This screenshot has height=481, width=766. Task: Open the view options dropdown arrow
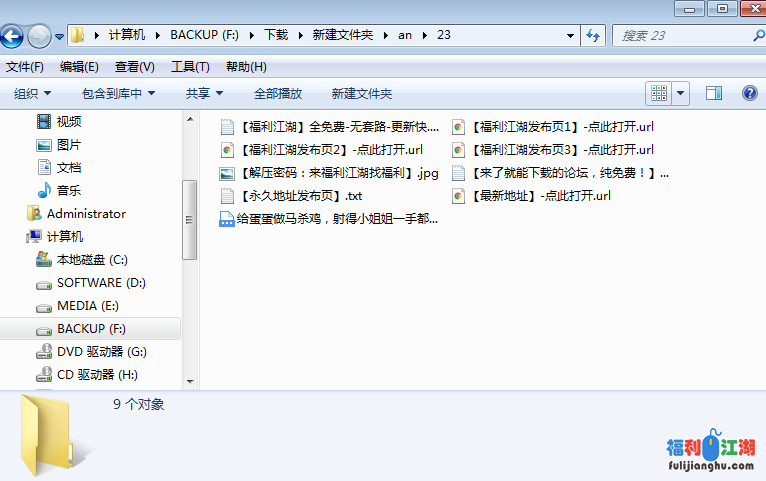682,93
